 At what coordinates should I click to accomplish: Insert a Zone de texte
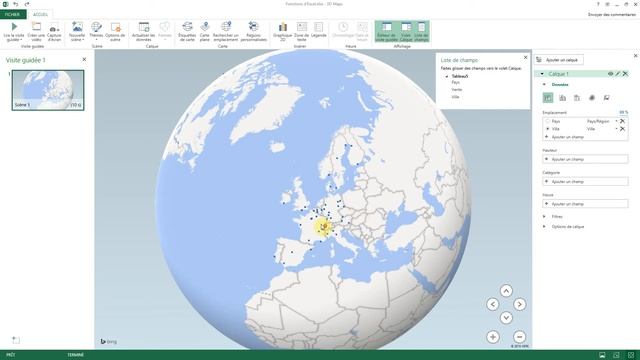pyautogui.click(x=302, y=32)
